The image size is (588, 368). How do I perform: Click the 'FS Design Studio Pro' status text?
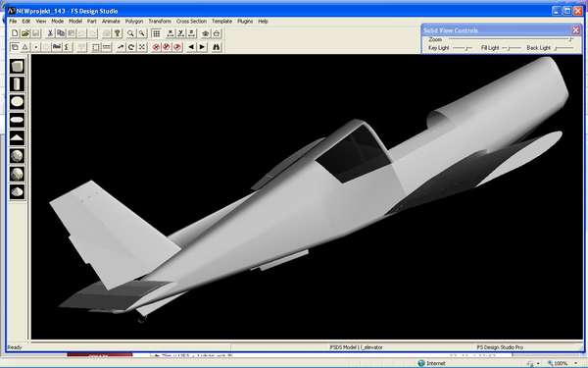(x=500, y=347)
